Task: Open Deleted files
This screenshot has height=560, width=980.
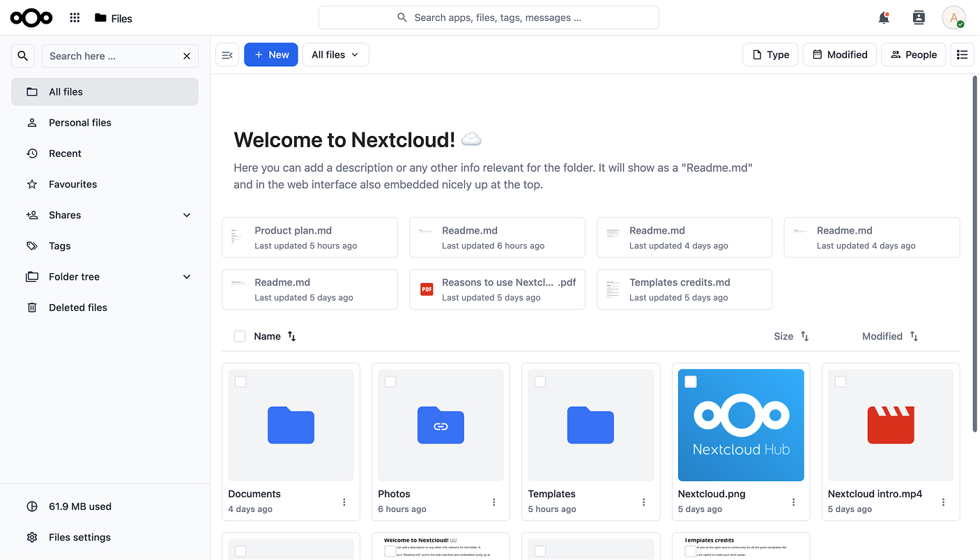Action: (105, 308)
